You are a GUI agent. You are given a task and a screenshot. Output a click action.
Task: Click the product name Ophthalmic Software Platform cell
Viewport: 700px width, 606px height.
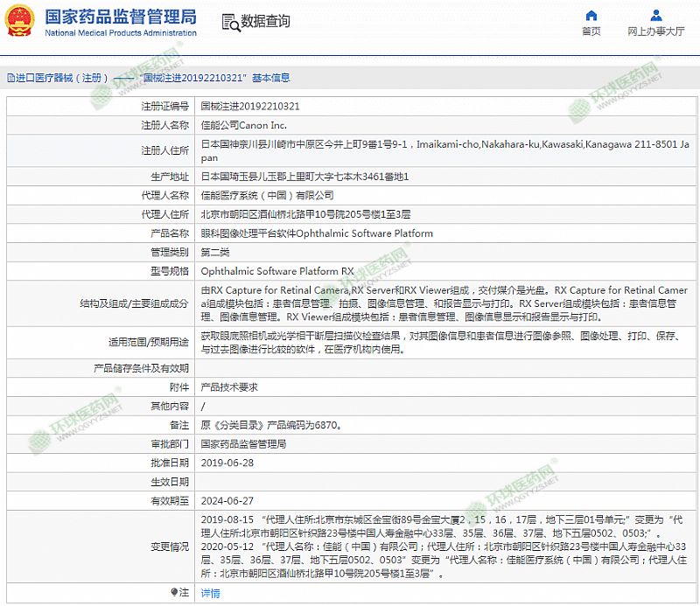[317, 233]
